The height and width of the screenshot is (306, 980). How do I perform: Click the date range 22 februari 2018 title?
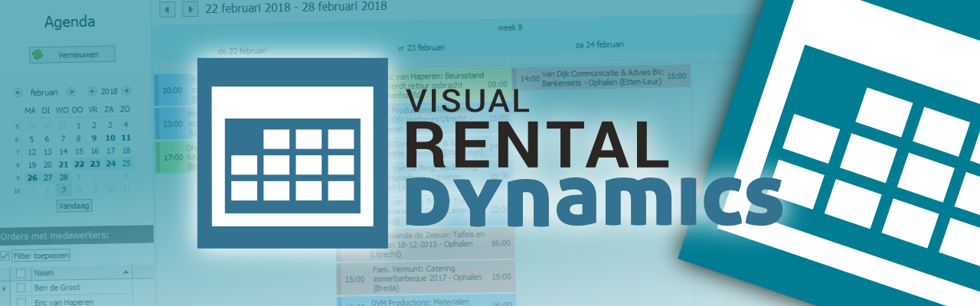click(x=296, y=7)
